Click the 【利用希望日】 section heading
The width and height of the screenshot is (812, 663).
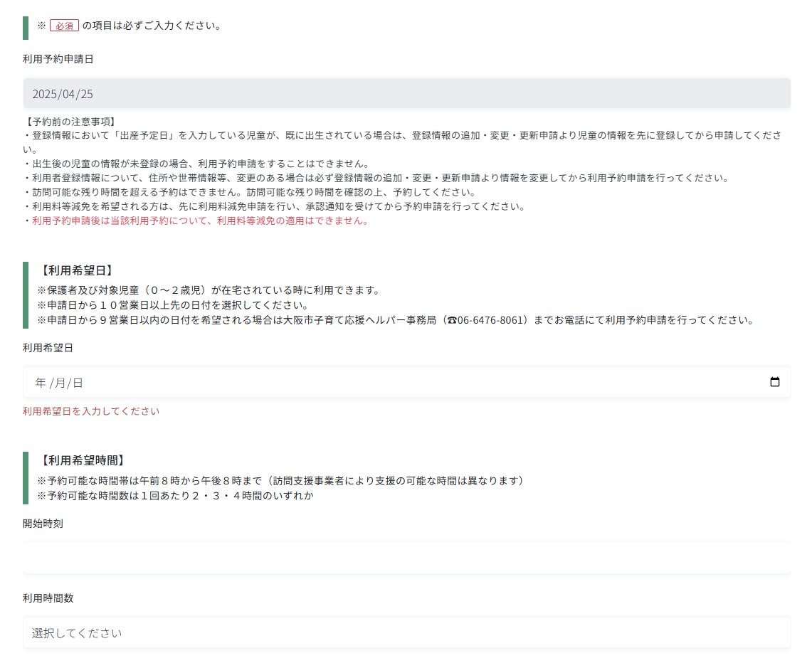pyautogui.click(x=75, y=270)
